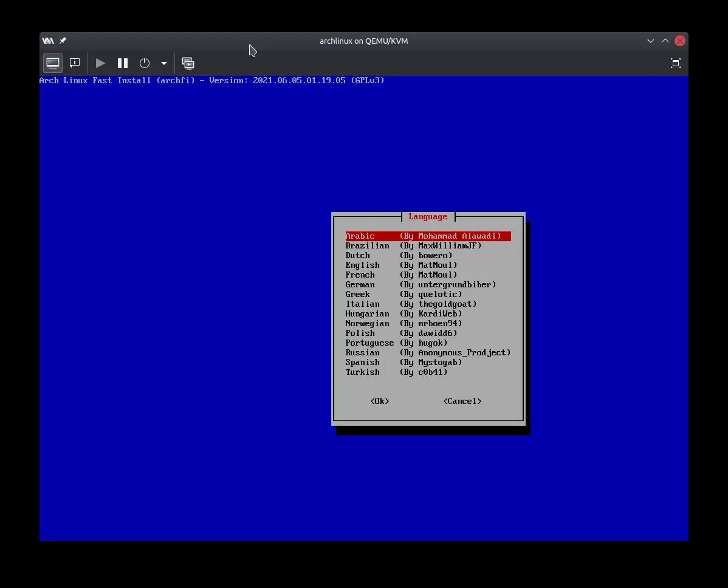Switch the console to fullscreen view
Viewport: 728px width, 588px height.
click(676, 63)
